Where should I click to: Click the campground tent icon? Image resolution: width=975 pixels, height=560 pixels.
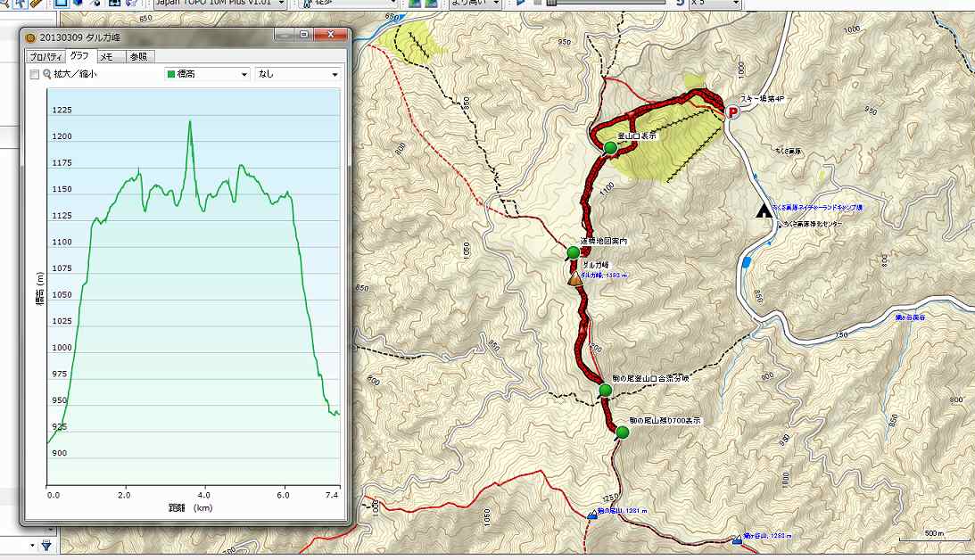pyautogui.click(x=763, y=210)
